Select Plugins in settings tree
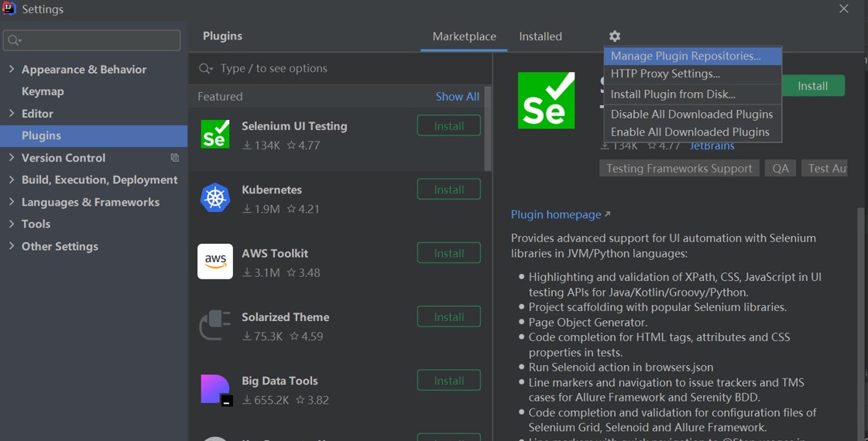The width and height of the screenshot is (868, 441). (94, 135)
